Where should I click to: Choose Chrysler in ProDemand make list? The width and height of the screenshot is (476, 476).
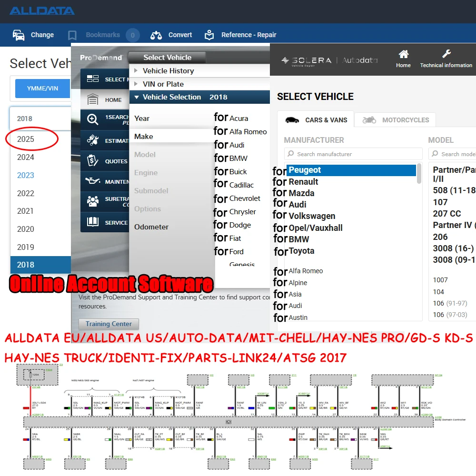[x=243, y=212]
